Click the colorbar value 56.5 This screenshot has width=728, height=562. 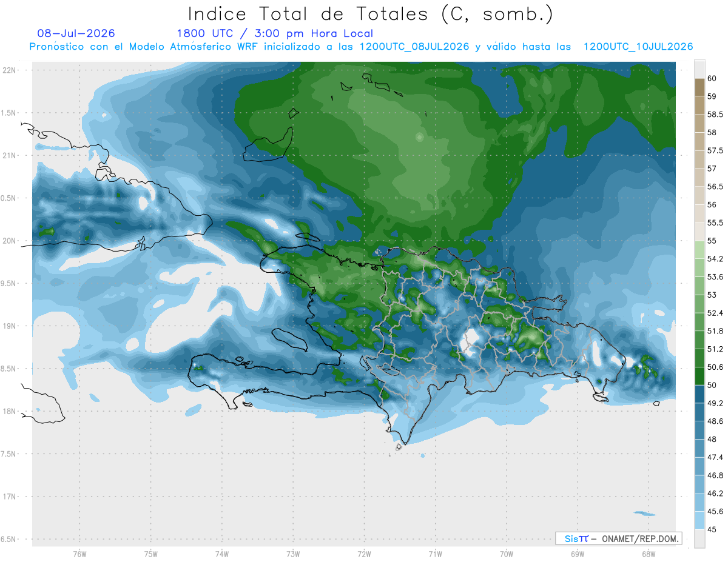[715, 187]
